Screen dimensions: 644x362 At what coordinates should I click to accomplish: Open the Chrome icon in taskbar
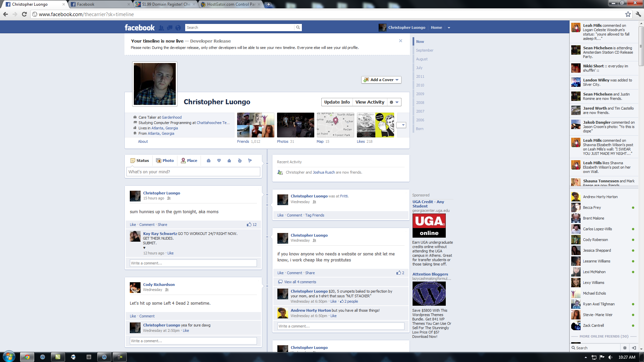(x=27, y=357)
